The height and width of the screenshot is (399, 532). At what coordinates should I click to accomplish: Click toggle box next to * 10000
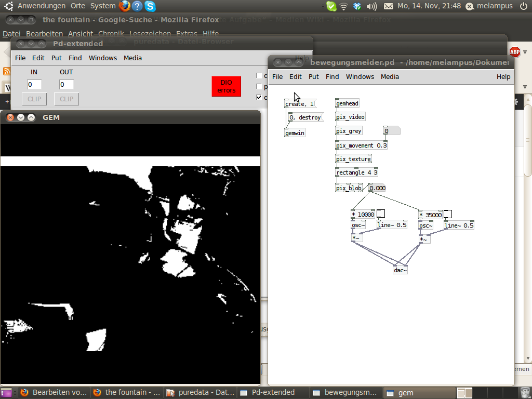coord(381,214)
